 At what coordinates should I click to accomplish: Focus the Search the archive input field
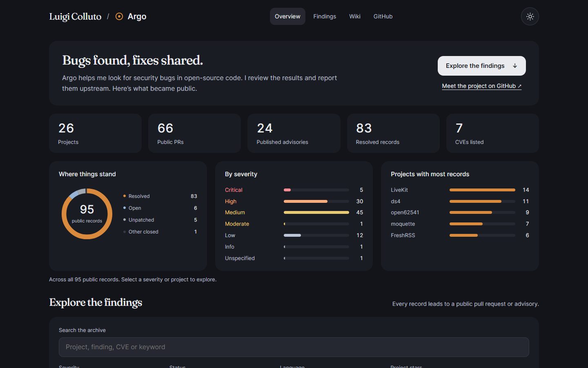pos(294,347)
